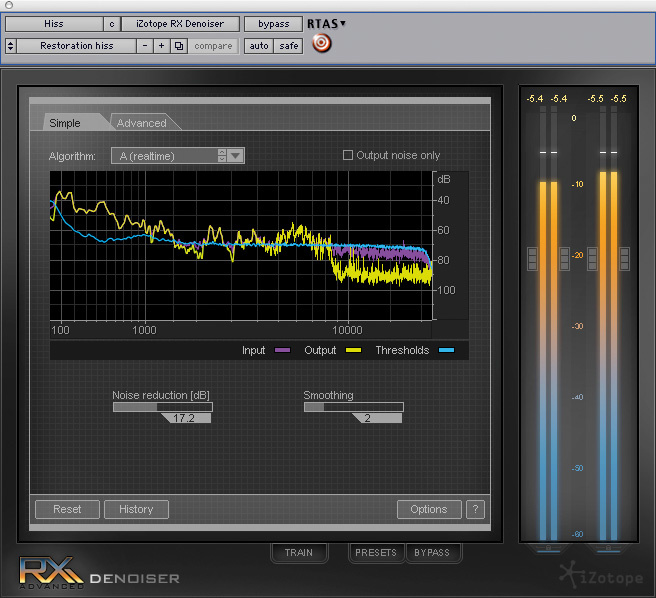Click the insert position 'c' button
Image resolution: width=656 pixels, height=598 pixels.
[x=112, y=24]
